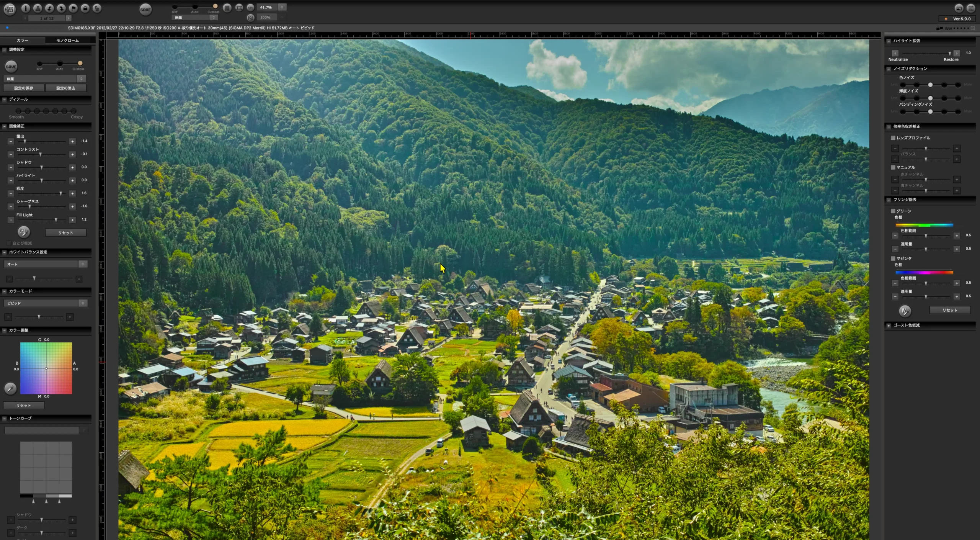This screenshot has height=540, width=980.
Task: Expand the ゴースト色低減 section
Action: (889, 325)
